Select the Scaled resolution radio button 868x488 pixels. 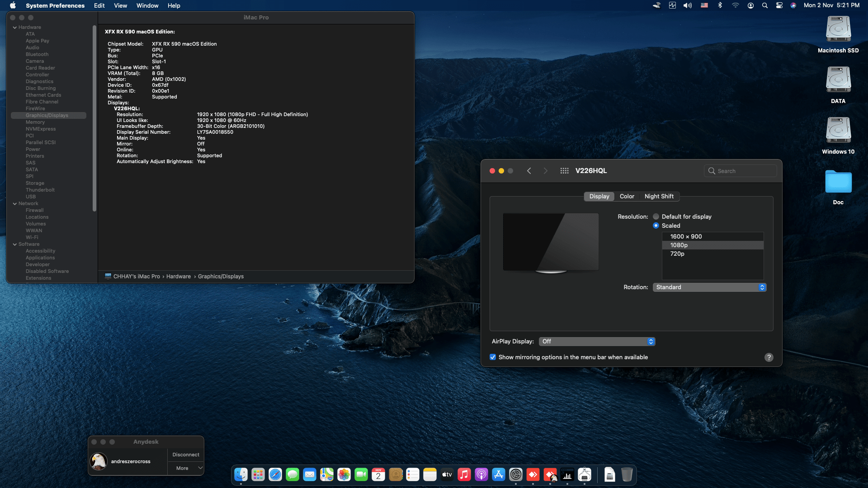coord(656,225)
